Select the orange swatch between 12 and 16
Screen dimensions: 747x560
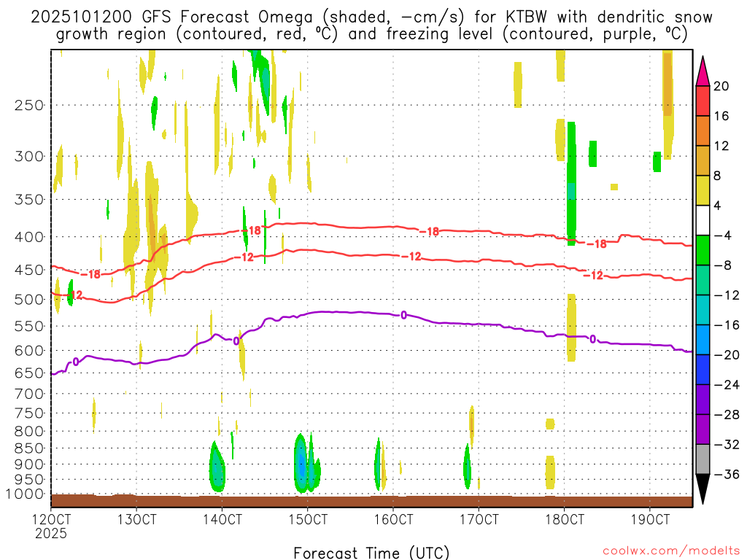(x=703, y=131)
